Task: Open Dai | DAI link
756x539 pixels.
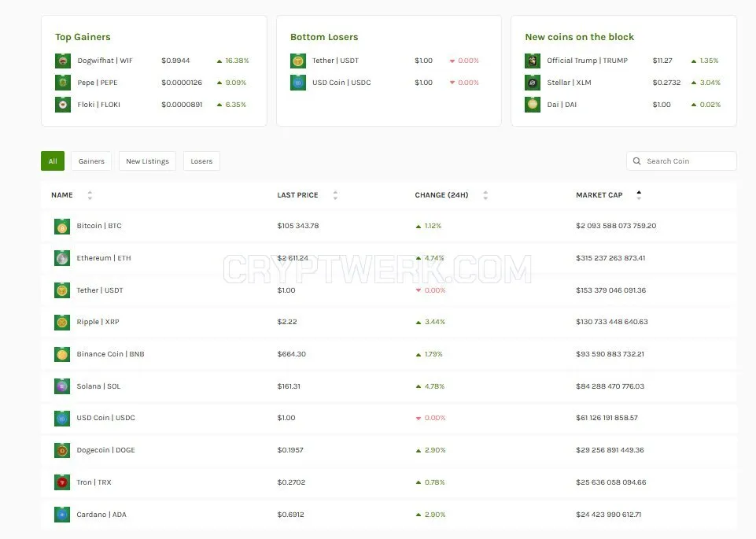Action: (x=562, y=104)
